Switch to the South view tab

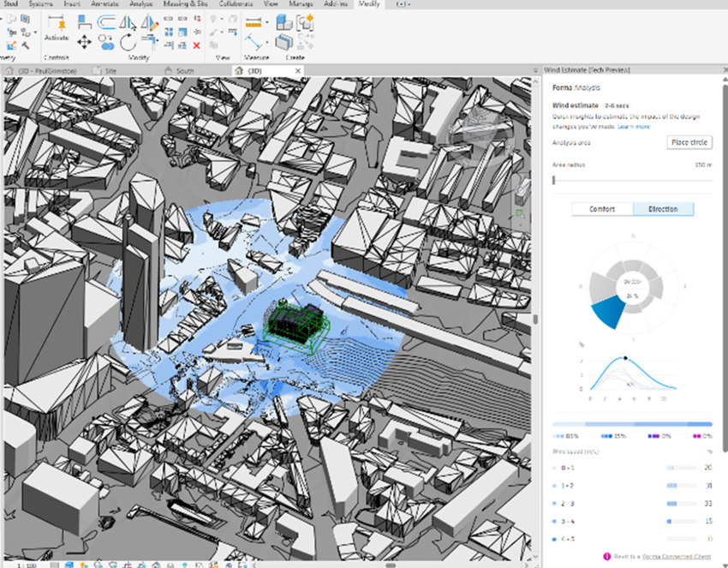185,70
